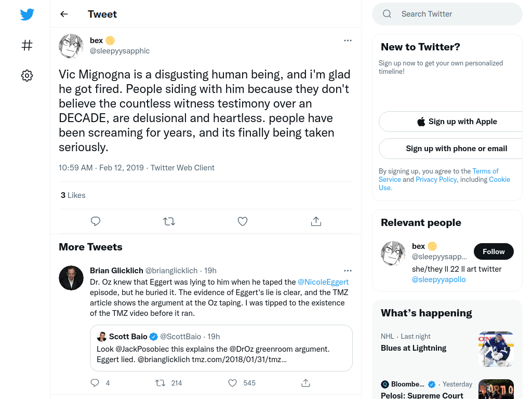Click Sign up with phone or email

click(x=457, y=149)
